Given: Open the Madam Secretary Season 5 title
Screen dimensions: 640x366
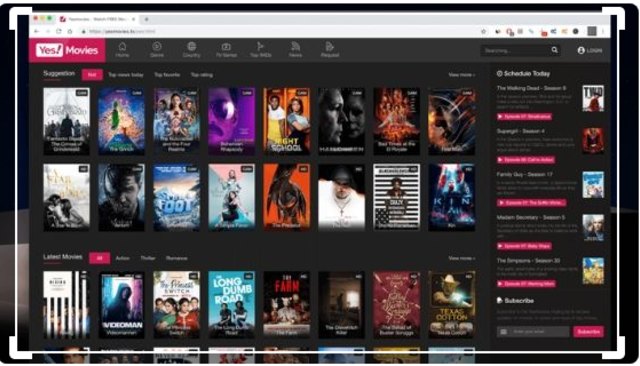Looking at the screenshot, I should 531,217.
